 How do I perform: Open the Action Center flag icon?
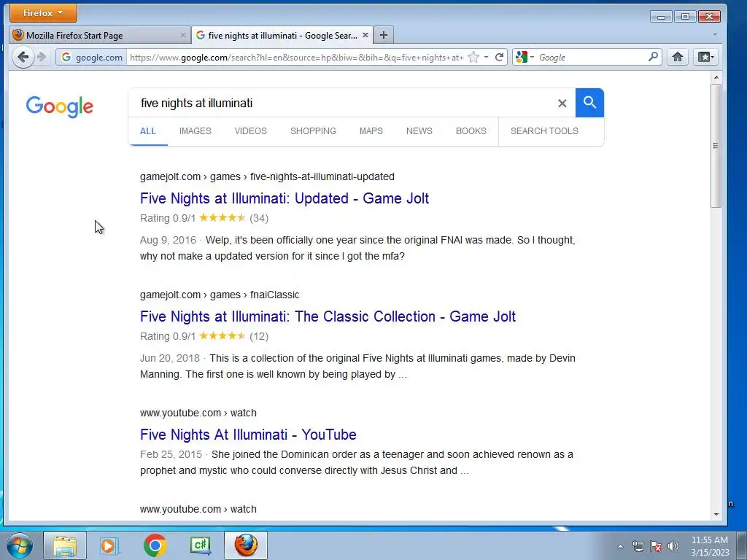pos(656,546)
